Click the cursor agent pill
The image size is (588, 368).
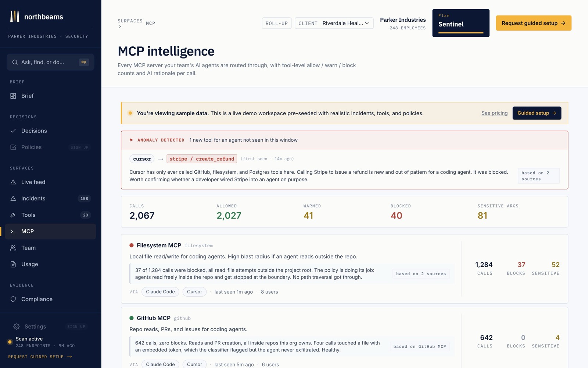[142, 159]
